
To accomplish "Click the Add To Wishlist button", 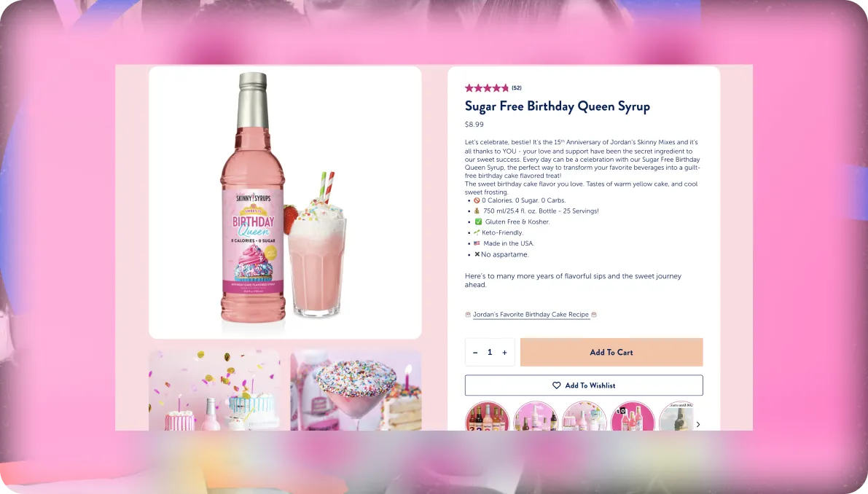I will point(584,385).
